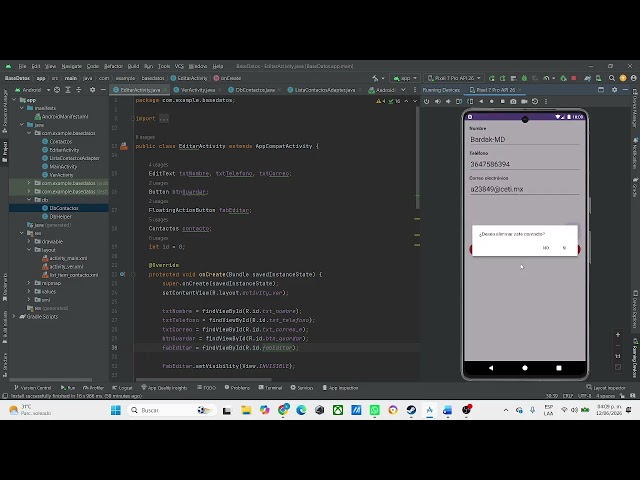This screenshot has height=480, width=640.
Task: Open the Build menu
Action: pos(133,66)
